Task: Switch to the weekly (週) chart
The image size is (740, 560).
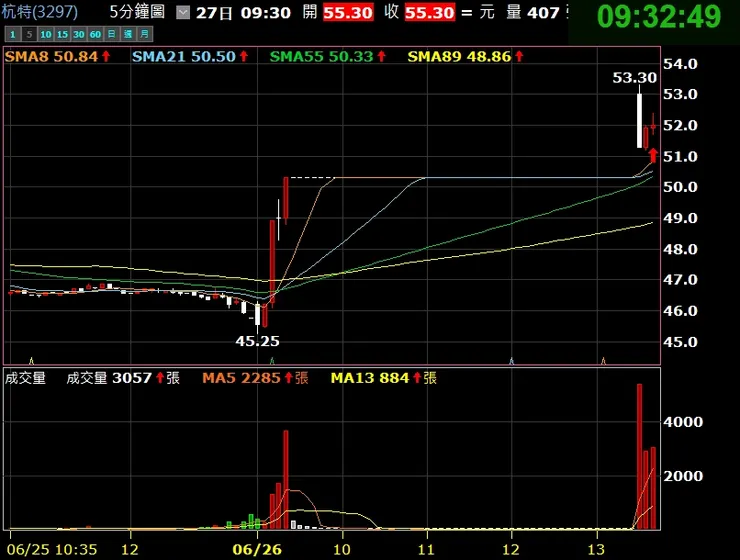Action: 128,34
